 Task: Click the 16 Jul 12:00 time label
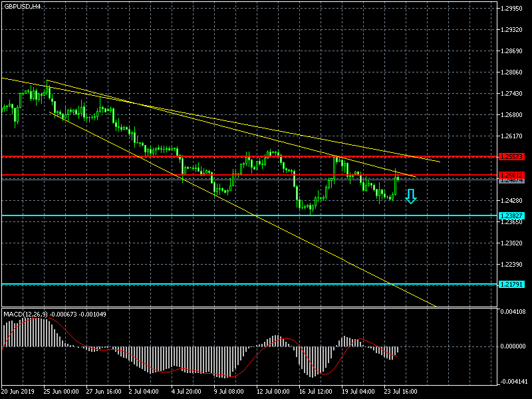(315, 392)
